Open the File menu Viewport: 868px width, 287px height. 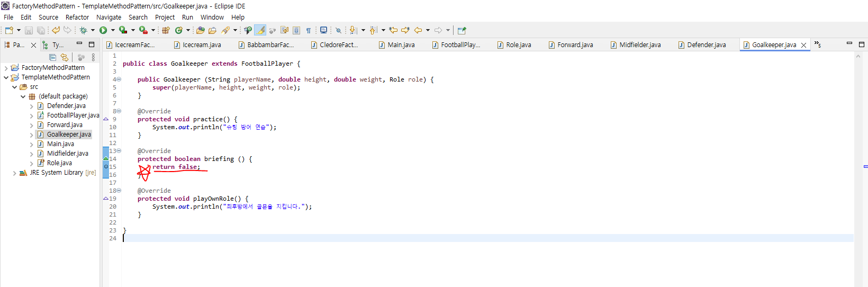[x=8, y=17]
